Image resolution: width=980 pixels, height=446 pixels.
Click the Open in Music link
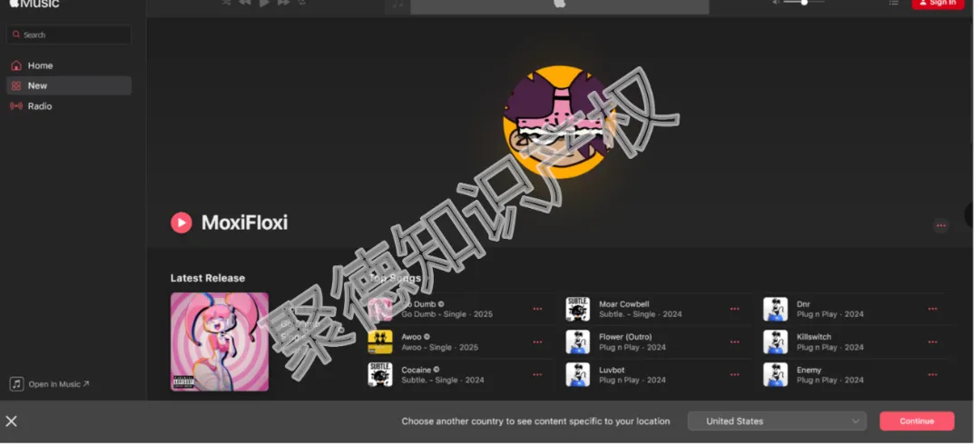click(50, 384)
